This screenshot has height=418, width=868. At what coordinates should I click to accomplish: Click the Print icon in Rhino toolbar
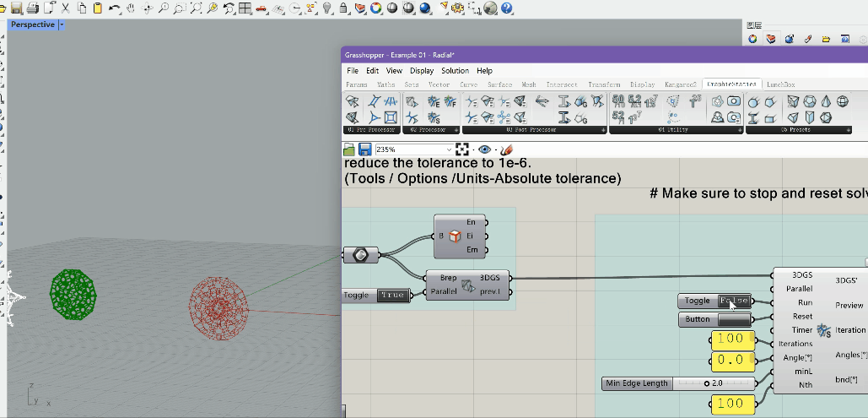(33, 8)
